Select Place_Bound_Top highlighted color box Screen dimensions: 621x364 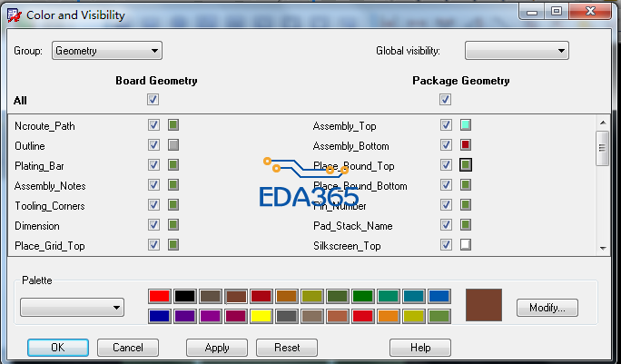(466, 165)
